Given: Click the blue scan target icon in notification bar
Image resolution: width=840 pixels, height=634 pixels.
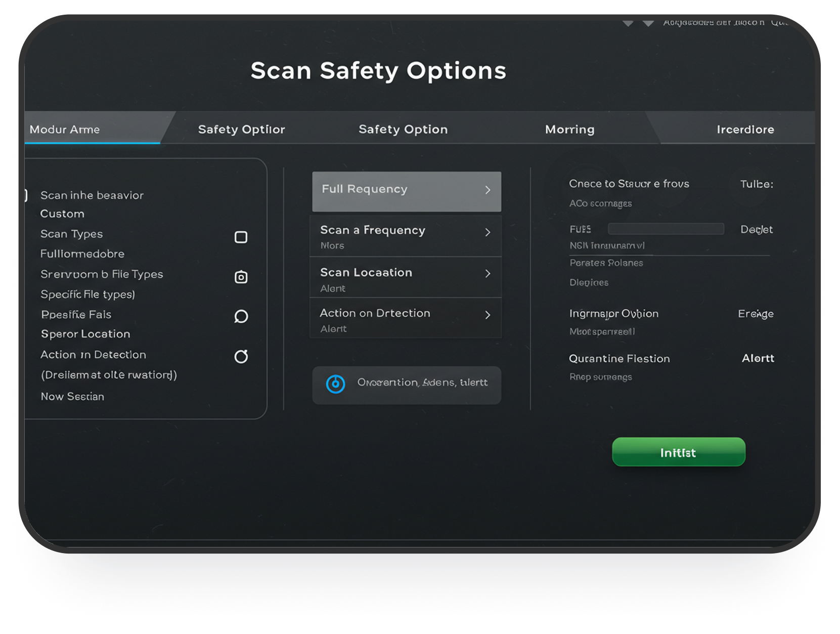Looking at the screenshot, I should [x=335, y=384].
